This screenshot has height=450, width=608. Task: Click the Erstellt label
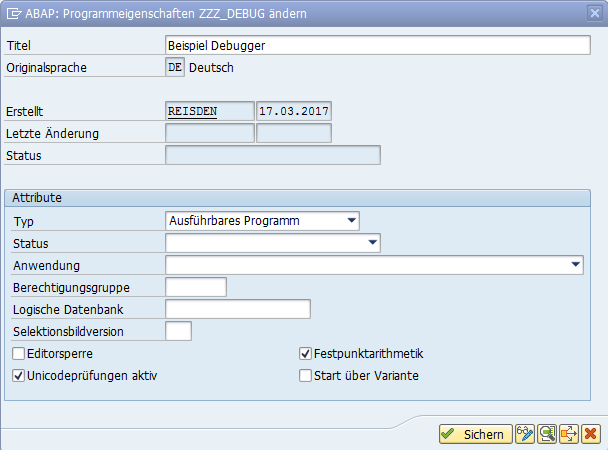[24, 112]
